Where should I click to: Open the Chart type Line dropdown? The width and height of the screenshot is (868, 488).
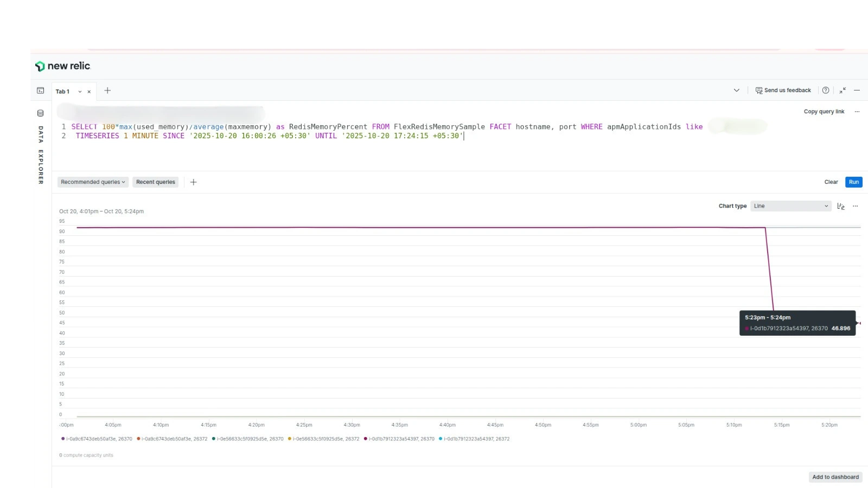click(790, 206)
